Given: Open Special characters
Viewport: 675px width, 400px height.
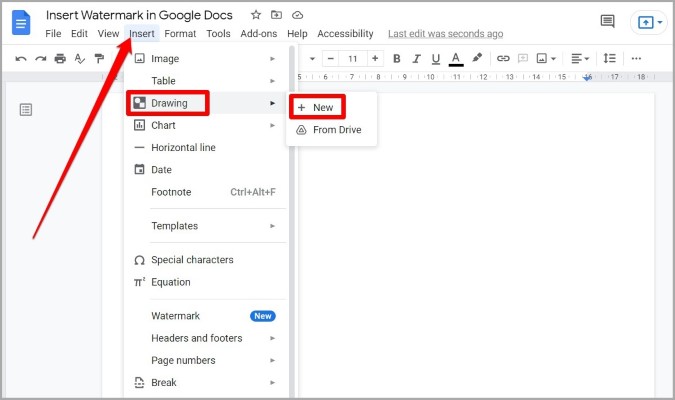Looking at the screenshot, I should click(x=206, y=260).
